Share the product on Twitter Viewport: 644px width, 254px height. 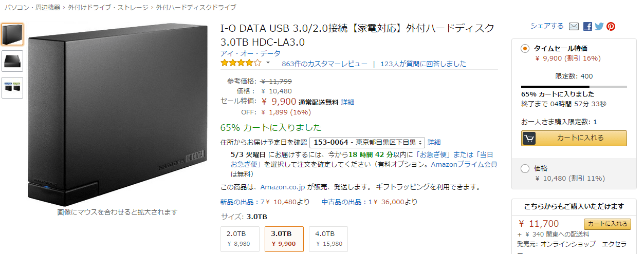point(599,27)
